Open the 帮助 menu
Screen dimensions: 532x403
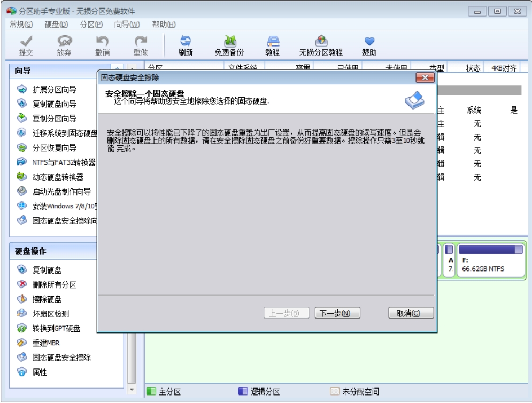(x=164, y=24)
